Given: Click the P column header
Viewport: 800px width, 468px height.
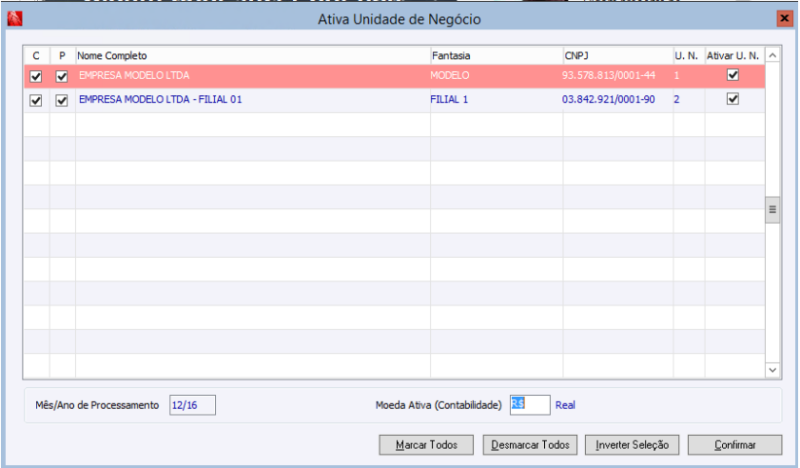Looking at the screenshot, I should pyautogui.click(x=62, y=56).
